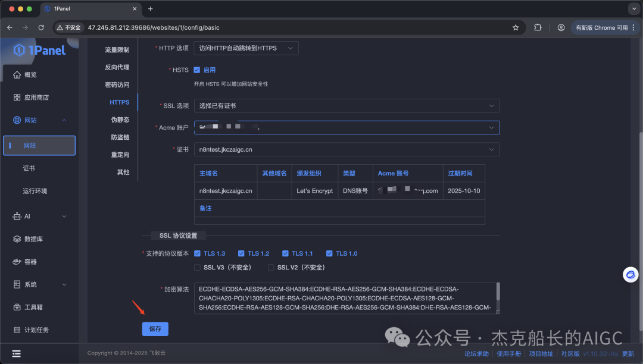The height and width of the screenshot is (364, 643).
Task: Click the 过期时间 value 2025-10-10
Action: (464, 191)
